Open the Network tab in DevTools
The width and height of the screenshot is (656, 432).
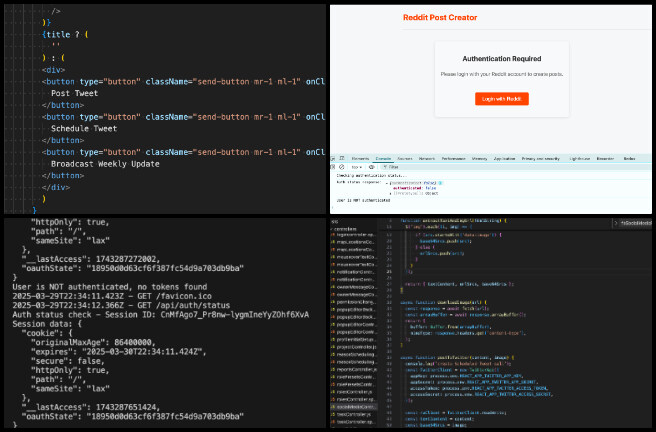[427, 159]
